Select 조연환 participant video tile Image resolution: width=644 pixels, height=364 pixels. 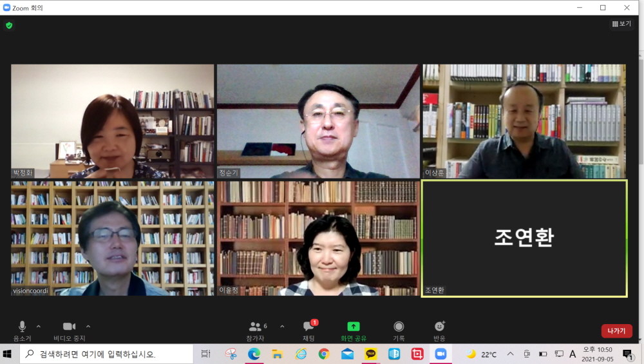point(524,238)
